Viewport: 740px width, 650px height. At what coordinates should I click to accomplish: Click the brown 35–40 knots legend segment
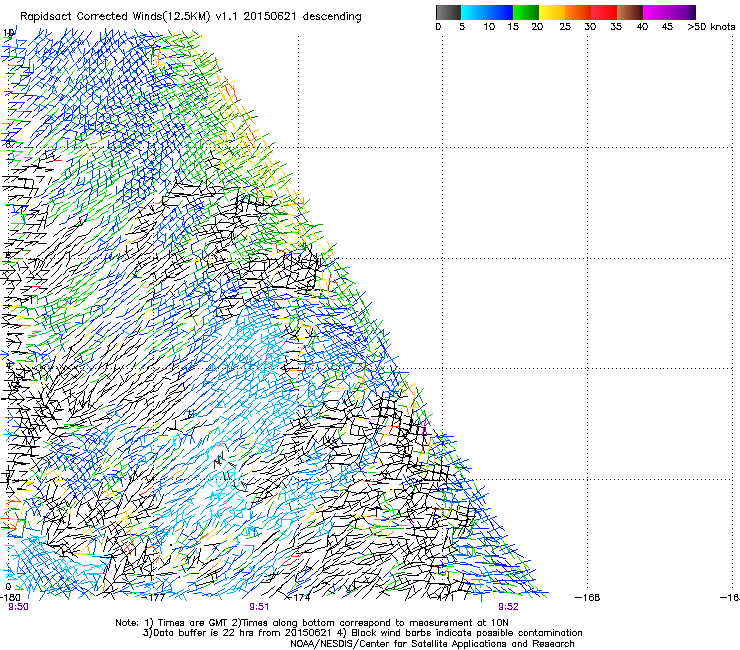[x=630, y=12]
